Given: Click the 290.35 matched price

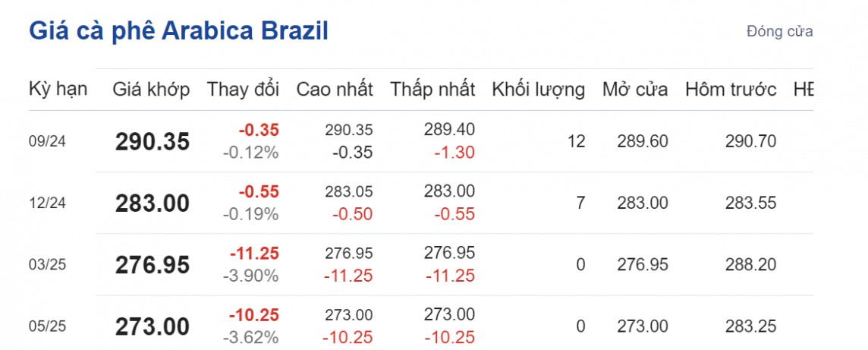Looking at the screenshot, I should (153, 141).
